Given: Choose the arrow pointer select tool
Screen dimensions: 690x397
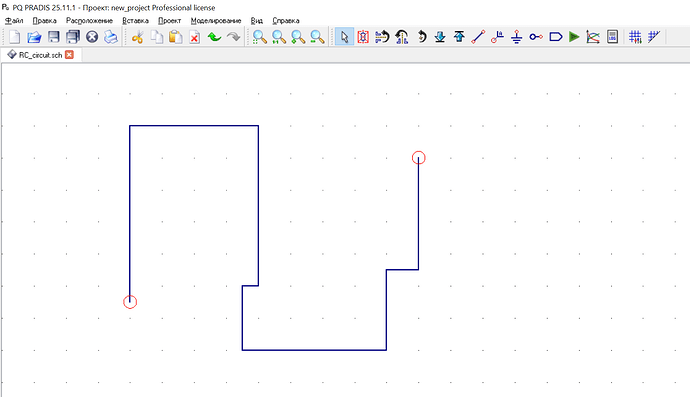Looking at the screenshot, I should [344, 37].
